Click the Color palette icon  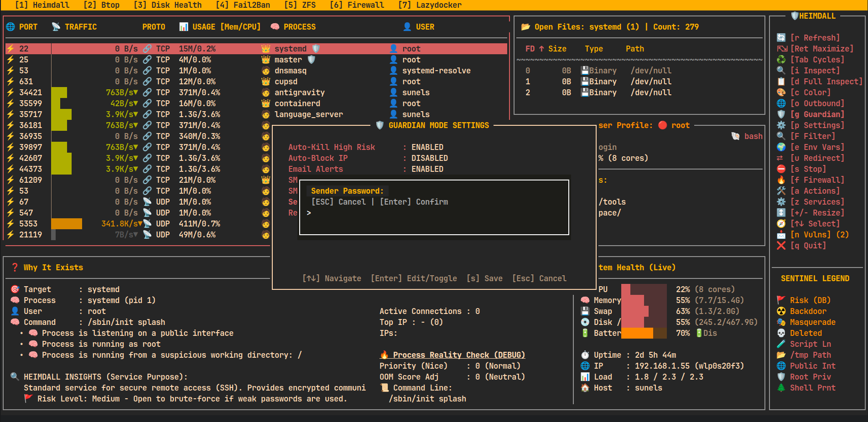click(x=781, y=93)
